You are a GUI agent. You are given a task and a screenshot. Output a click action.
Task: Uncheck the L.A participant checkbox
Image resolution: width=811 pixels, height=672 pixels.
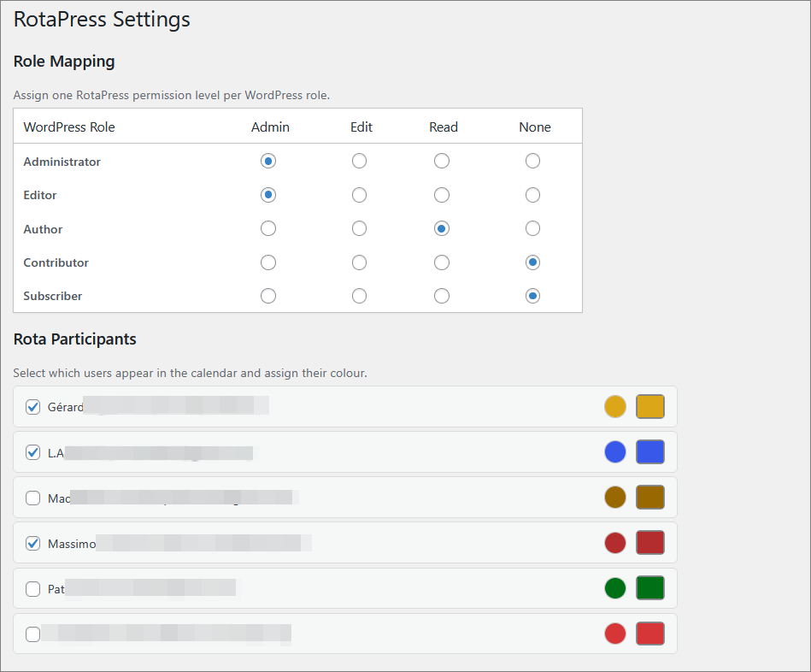click(32, 452)
